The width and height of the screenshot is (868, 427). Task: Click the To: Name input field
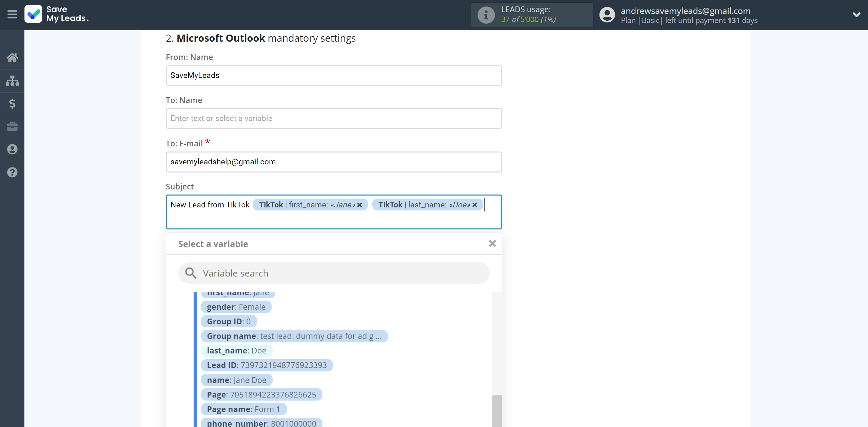coord(334,118)
